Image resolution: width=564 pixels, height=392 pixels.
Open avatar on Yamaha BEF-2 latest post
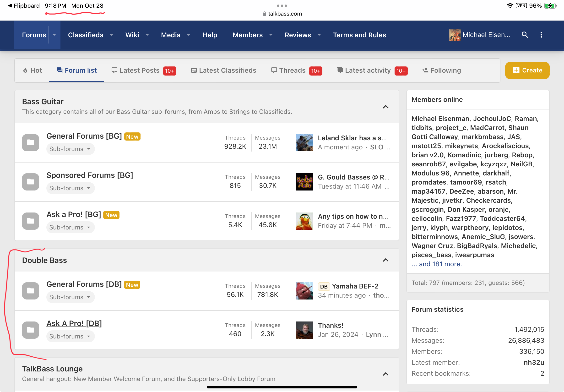tap(304, 291)
